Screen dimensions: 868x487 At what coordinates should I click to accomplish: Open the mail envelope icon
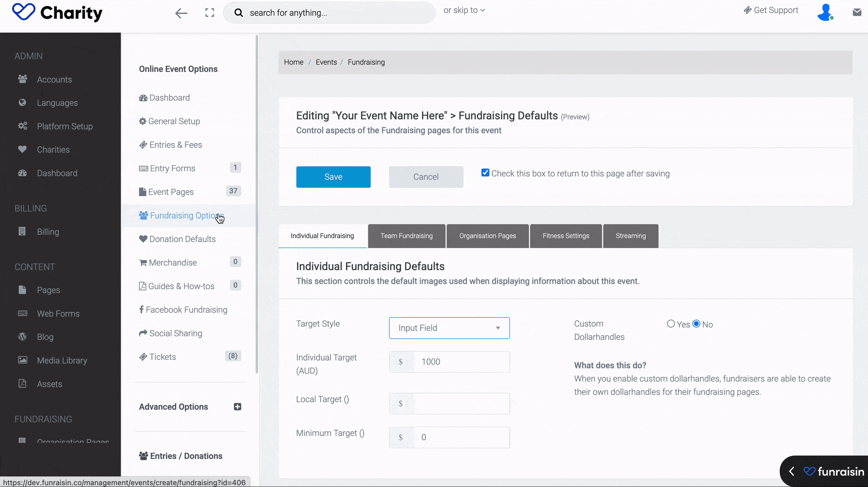coord(857,13)
